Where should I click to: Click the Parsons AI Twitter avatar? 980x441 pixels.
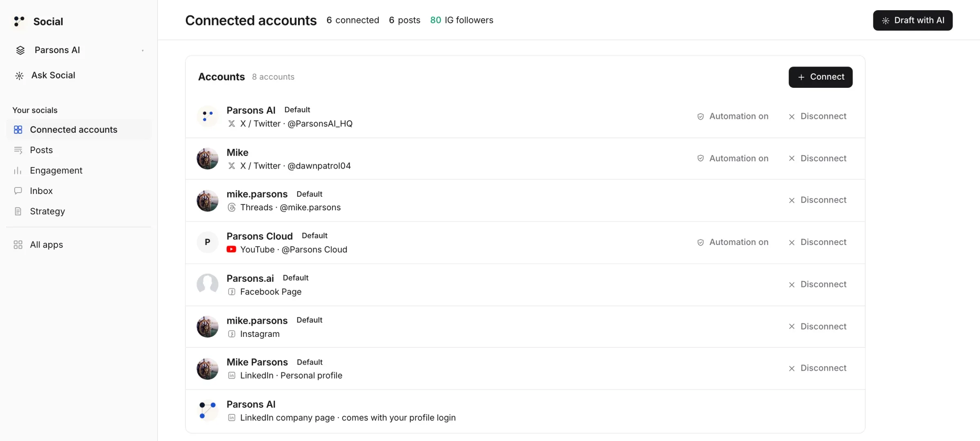pos(207,116)
